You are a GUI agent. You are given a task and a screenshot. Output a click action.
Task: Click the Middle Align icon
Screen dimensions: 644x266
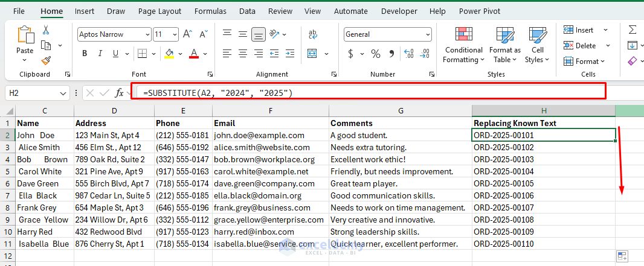pyautogui.click(x=243, y=34)
